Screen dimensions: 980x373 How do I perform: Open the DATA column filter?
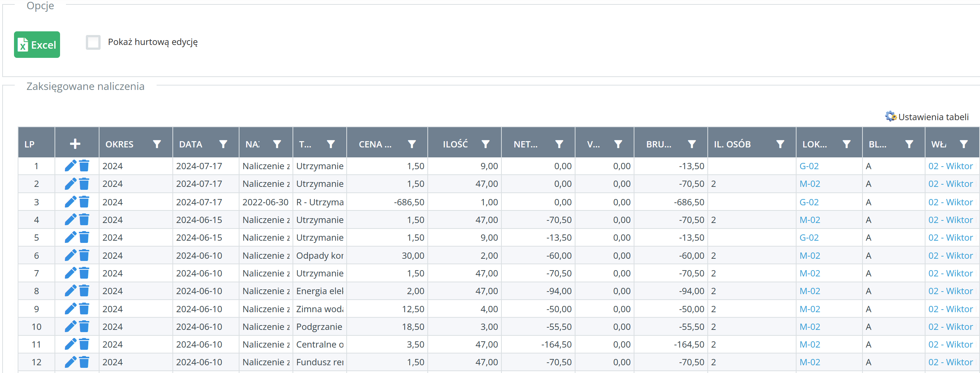coord(223,144)
